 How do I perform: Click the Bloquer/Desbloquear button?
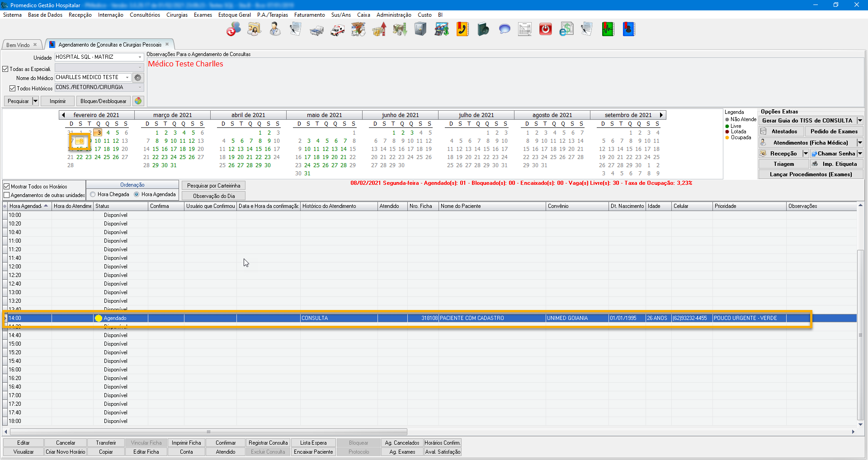coord(103,101)
